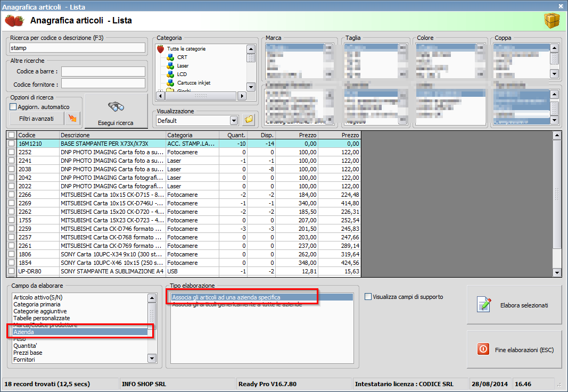Select Quantita' in the field list
Image resolution: width=568 pixels, height=392 pixels.
[26, 346]
